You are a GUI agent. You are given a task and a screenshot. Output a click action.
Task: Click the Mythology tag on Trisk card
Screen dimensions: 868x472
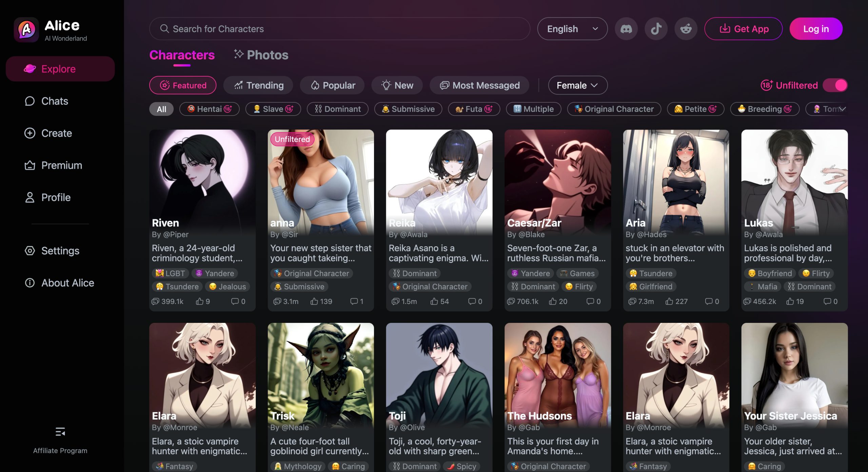[x=298, y=466]
